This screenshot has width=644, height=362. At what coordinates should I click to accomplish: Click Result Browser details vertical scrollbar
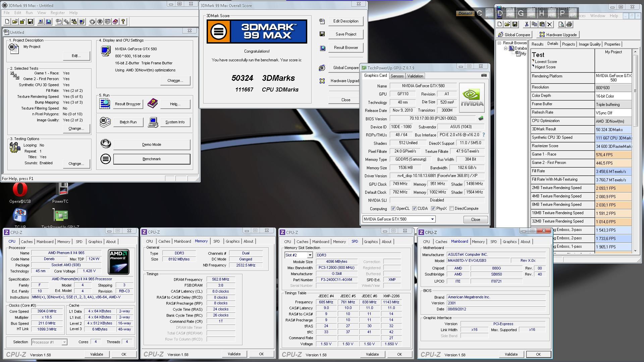pos(635,151)
